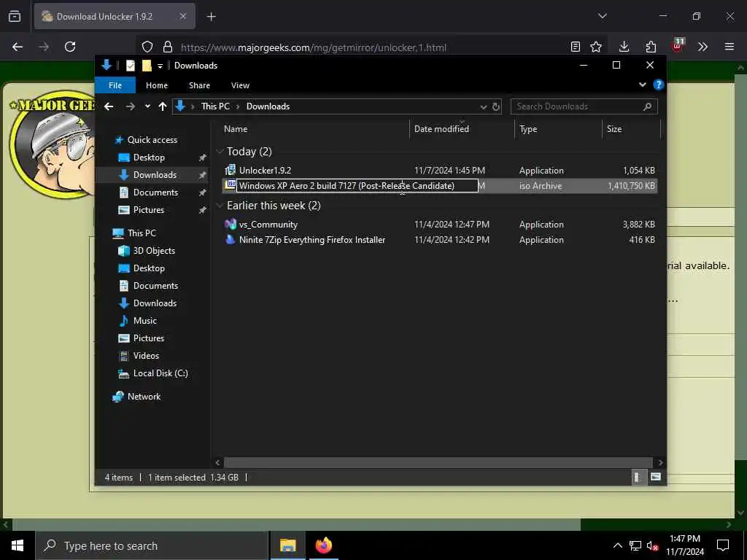Click Properties icon in Explorer quick access toolbar
The image size is (747, 560).
pyautogui.click(x=130, y=66)
